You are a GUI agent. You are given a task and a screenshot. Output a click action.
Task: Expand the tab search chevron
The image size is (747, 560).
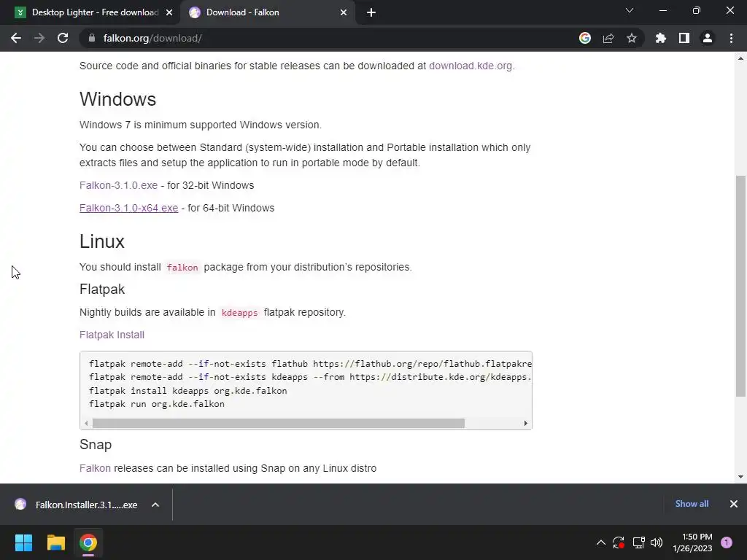630,10
